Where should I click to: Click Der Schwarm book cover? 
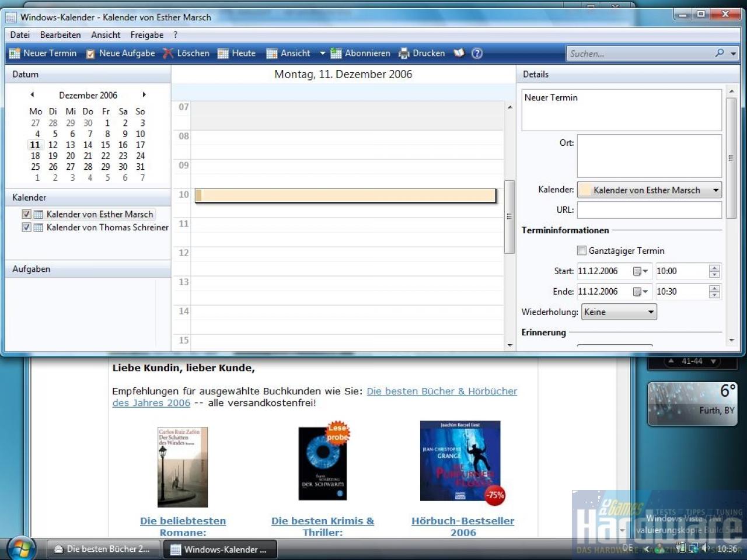tap(323, 464)
